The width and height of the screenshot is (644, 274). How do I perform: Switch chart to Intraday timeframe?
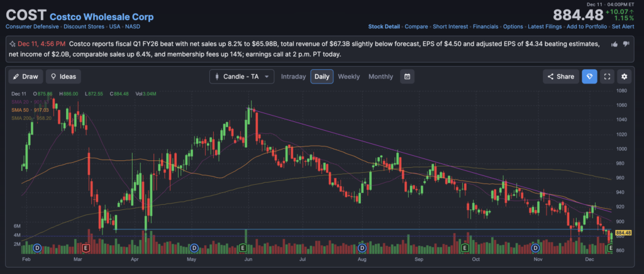pos(293,77)
